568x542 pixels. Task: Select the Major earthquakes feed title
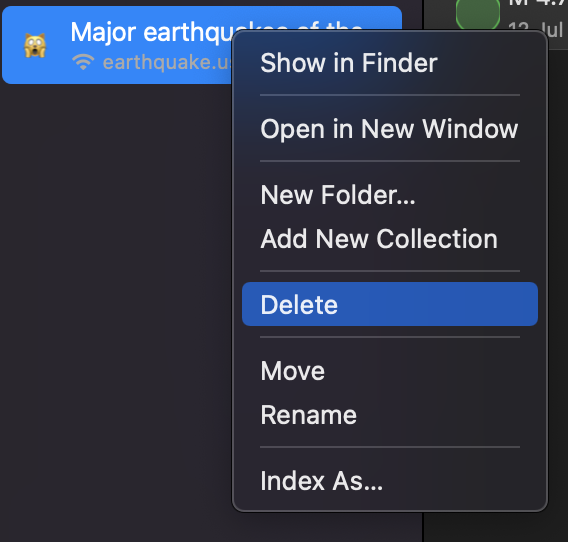coord(151,31)
